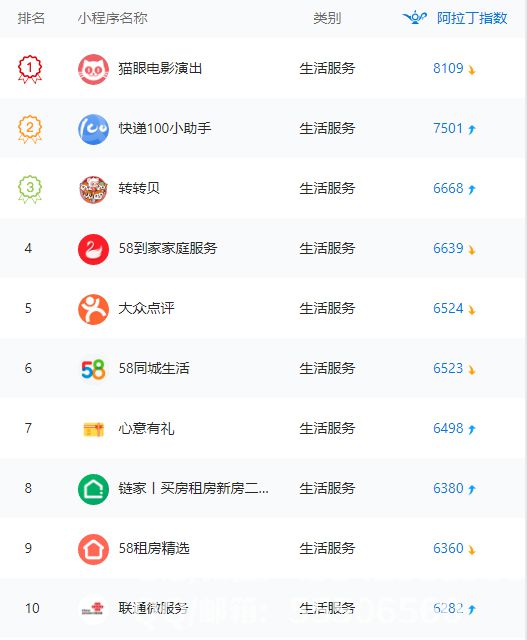This screenshot has height=640, width=527.
Task: Click the green 链家 house icon
Action: pyautogui.click(x=93, y=489)
